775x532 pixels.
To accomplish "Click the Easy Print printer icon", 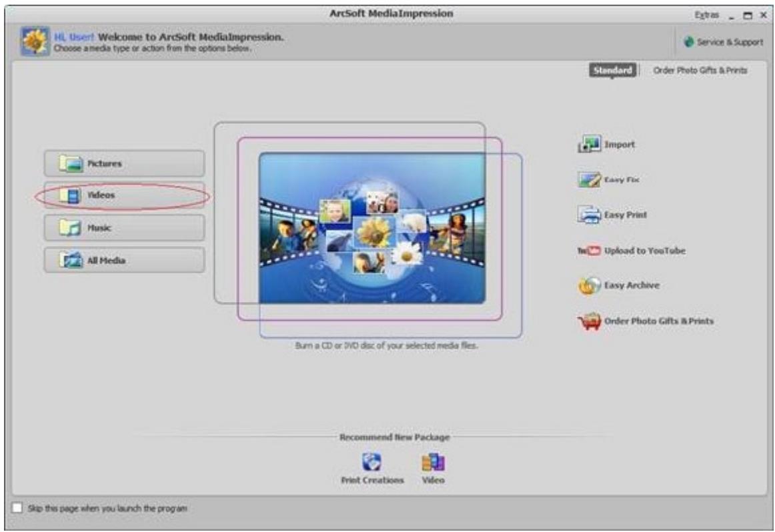I will (x=589, y=215).
